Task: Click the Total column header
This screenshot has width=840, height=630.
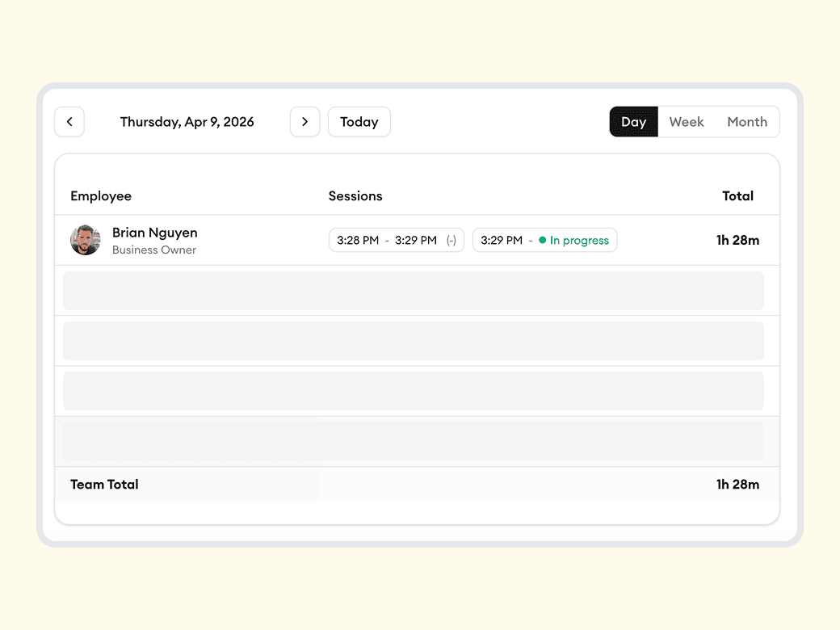Action: click(x=737, y=196)
